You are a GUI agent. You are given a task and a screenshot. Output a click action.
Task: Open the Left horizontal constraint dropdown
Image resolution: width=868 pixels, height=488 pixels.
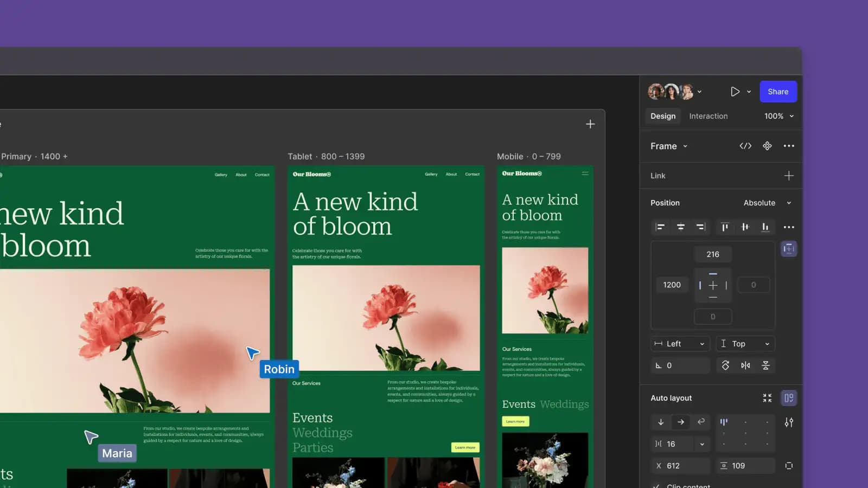coord(680,344)
